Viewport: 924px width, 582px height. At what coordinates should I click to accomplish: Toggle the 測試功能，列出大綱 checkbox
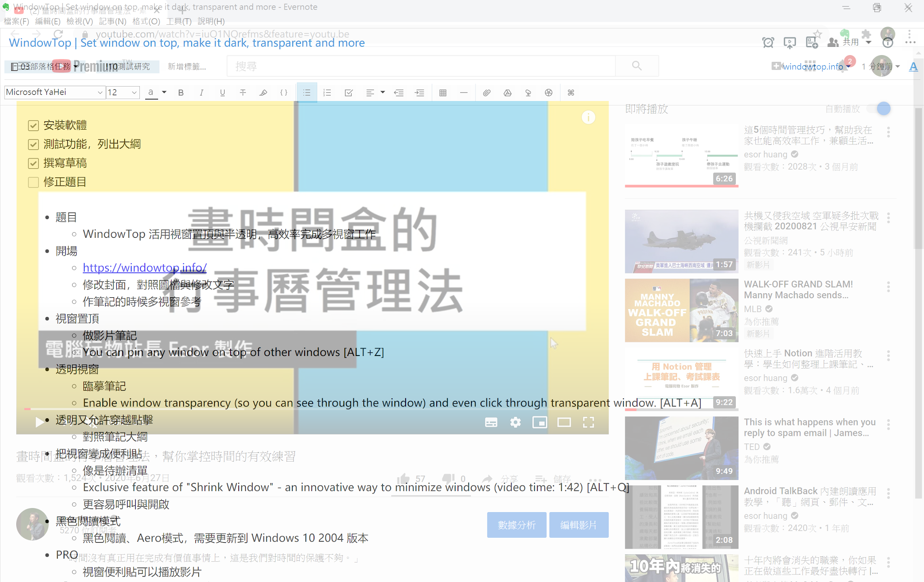point(33,144)
